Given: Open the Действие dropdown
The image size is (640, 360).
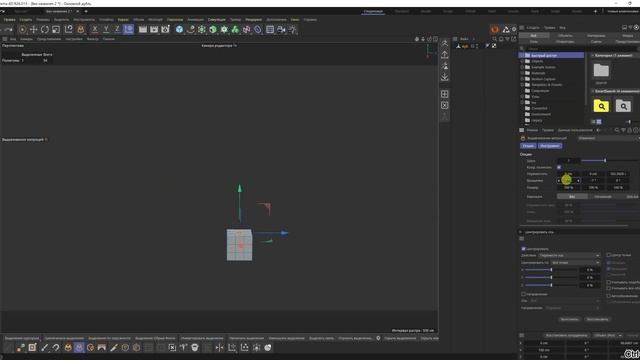Looking at the screenshot, I should point(569,256).
